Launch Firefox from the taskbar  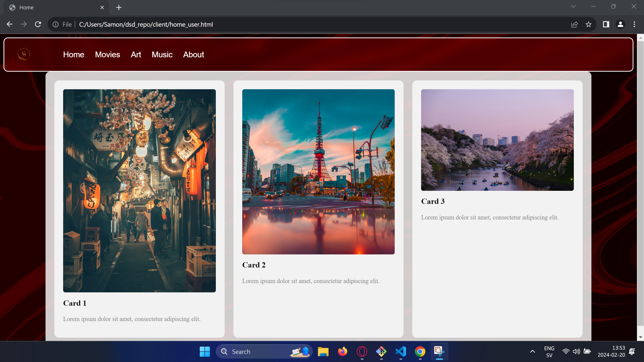click(342, 351)
